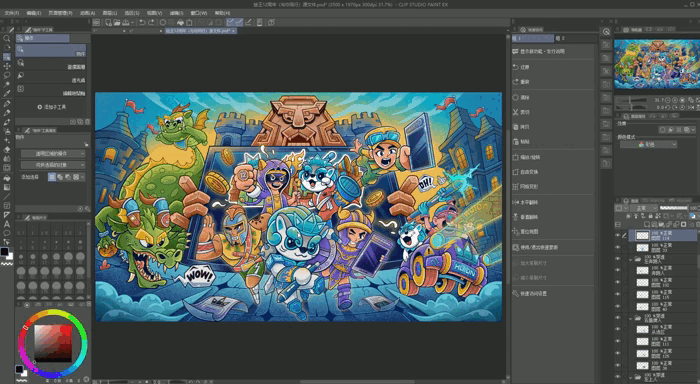Click the Redo arrow in command bar
The width and height of the screenshot is (700, 384).
(x=151, y=22)
